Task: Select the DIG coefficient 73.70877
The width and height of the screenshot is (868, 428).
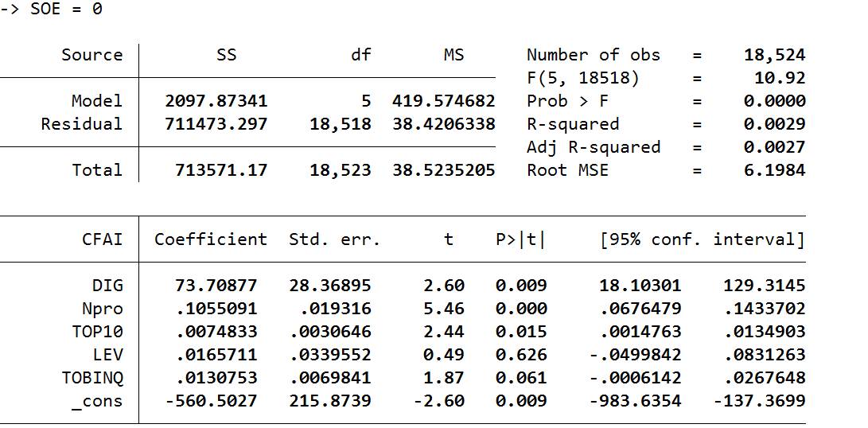Action: pyautogui.click(x=216, y=286)
